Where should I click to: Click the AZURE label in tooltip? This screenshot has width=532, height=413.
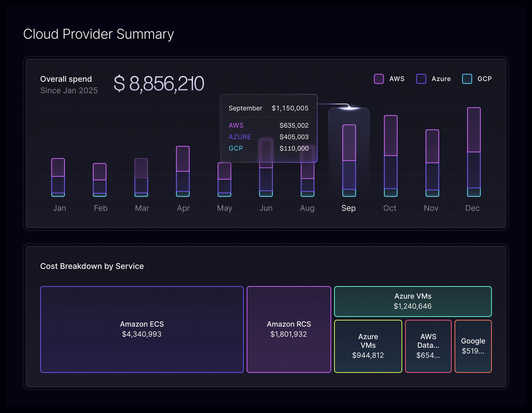coord(240,137)
